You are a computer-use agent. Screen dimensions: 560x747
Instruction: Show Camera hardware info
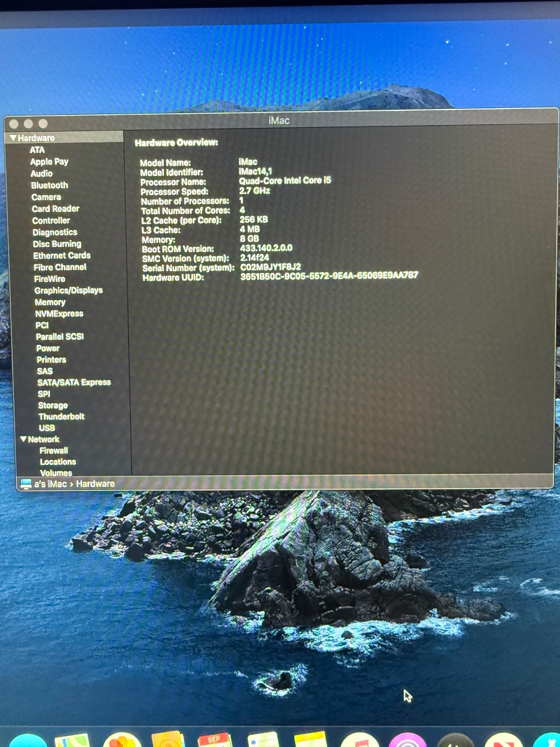pyautogui.click(x=46, y=197)
